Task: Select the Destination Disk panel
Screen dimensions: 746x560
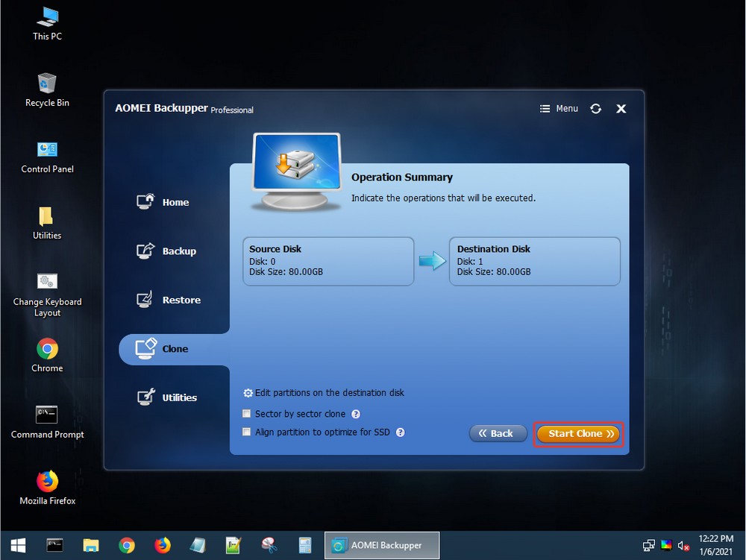Action: click(534, 261)
